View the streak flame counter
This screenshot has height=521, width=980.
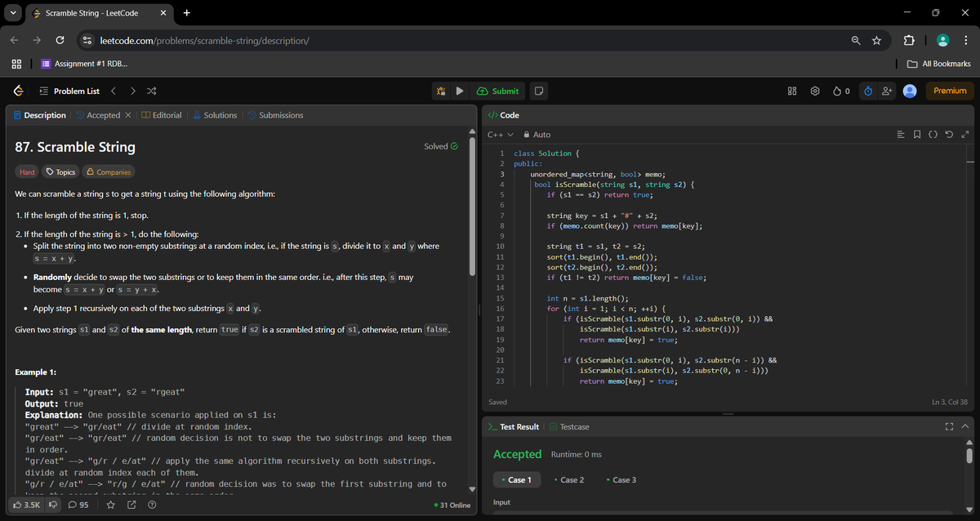[842, 91]
